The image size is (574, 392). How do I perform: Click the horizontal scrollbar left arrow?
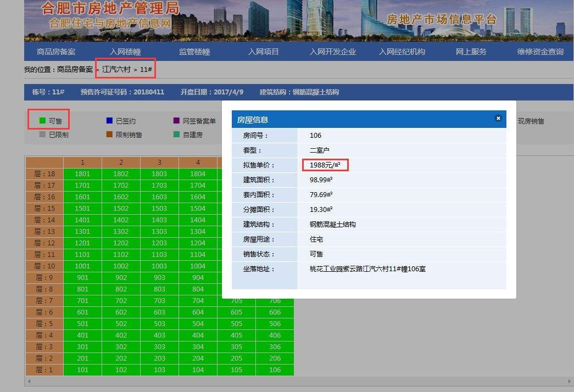click(x=29, y=382)
